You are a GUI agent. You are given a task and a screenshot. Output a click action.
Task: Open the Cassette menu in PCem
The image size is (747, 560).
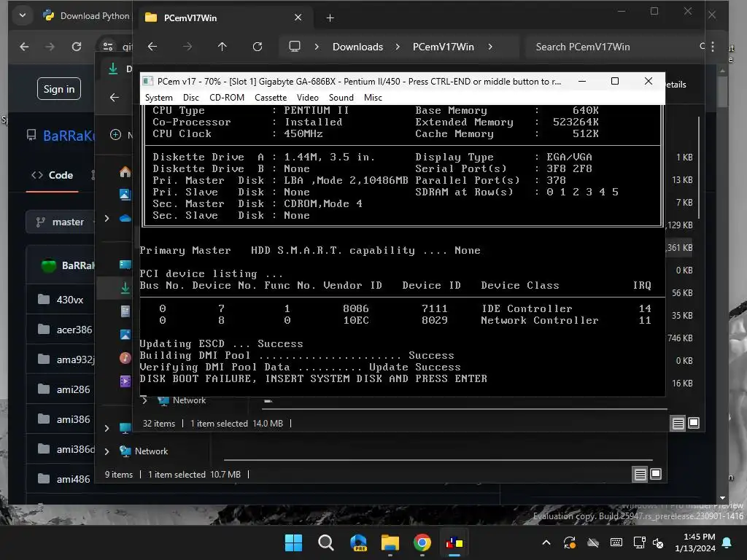[x=271, y=98]
